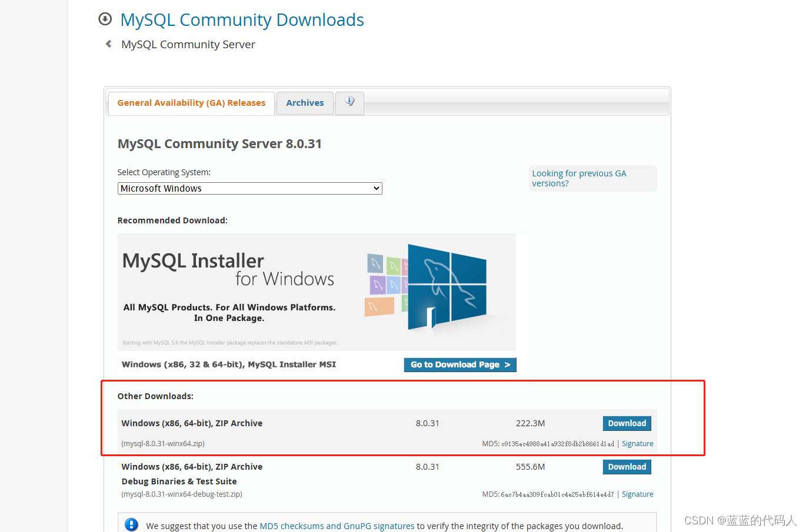Open MD5 checksums and GnuPG signatures link
Screen dimensions: 806x532
tap(337, 526)
